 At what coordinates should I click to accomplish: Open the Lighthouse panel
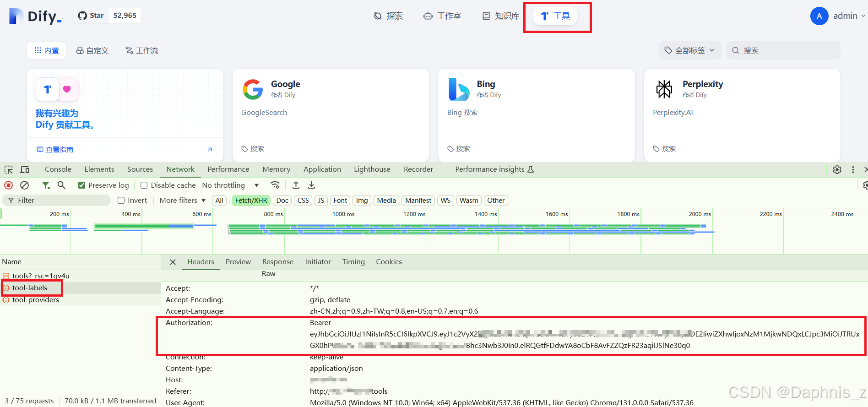pos(372,169)
